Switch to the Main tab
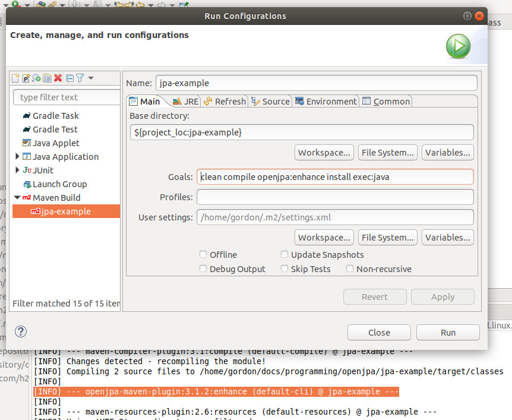The image size is (512, 420). pos(145,101)
